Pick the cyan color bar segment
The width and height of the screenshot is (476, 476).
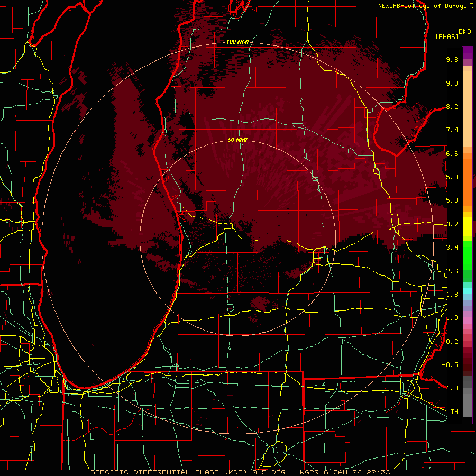pyautogui.click(x=467, y=291)
